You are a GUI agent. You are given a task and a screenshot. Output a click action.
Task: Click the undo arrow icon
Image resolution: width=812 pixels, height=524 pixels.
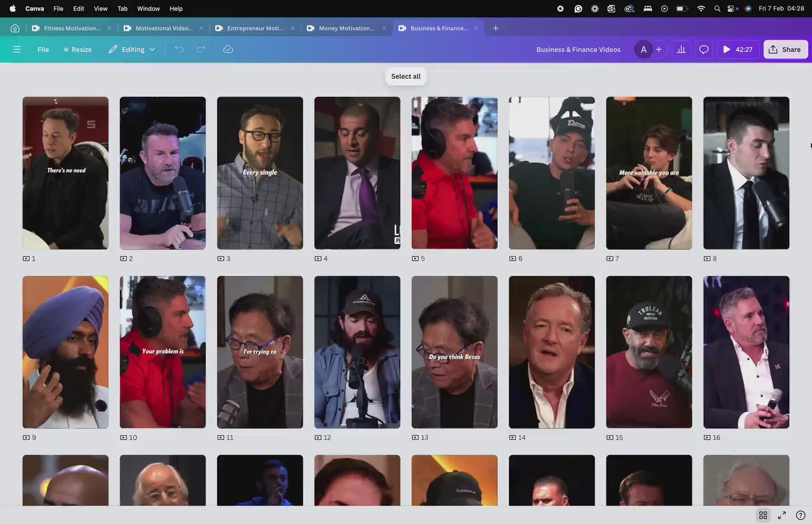[179, 49]
